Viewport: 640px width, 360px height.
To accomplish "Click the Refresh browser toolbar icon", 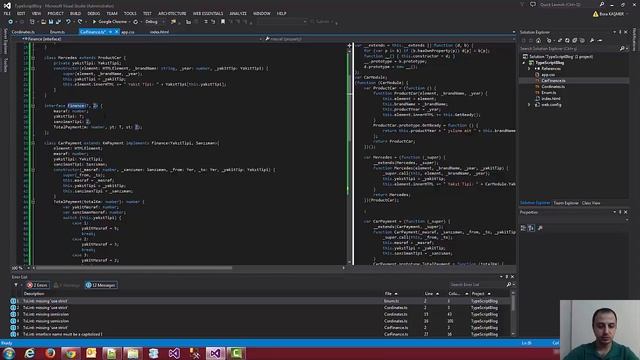I will coord(136,22).
